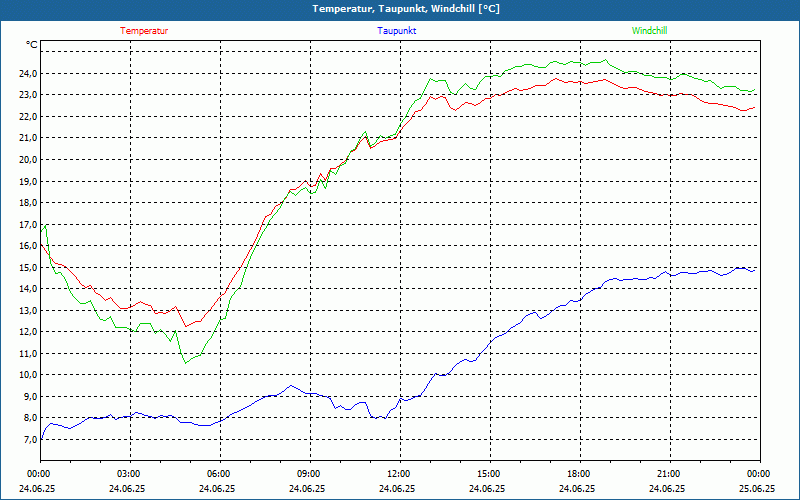The height and width of the screenshot is (500, 800).
Task: Click the 23,0 y-axis value
Action: pos(28,95)
